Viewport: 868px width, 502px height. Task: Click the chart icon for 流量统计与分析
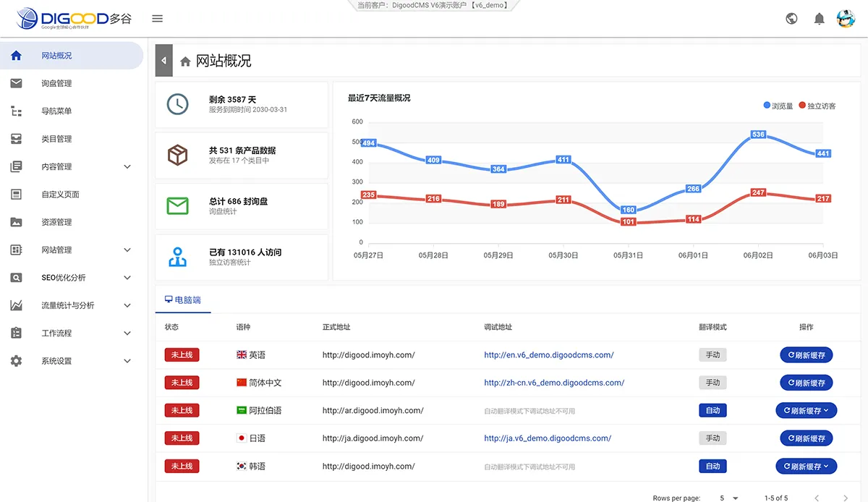click(x=16, y=305)
